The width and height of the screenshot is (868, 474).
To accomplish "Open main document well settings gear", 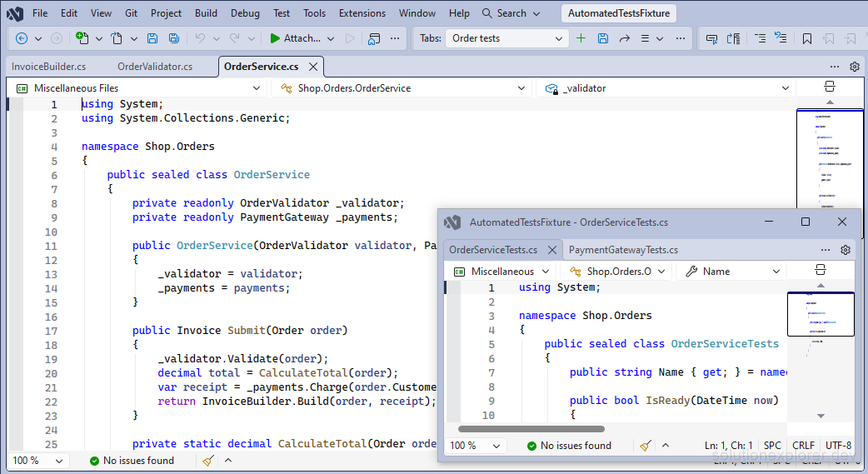I will click(855, 67).
